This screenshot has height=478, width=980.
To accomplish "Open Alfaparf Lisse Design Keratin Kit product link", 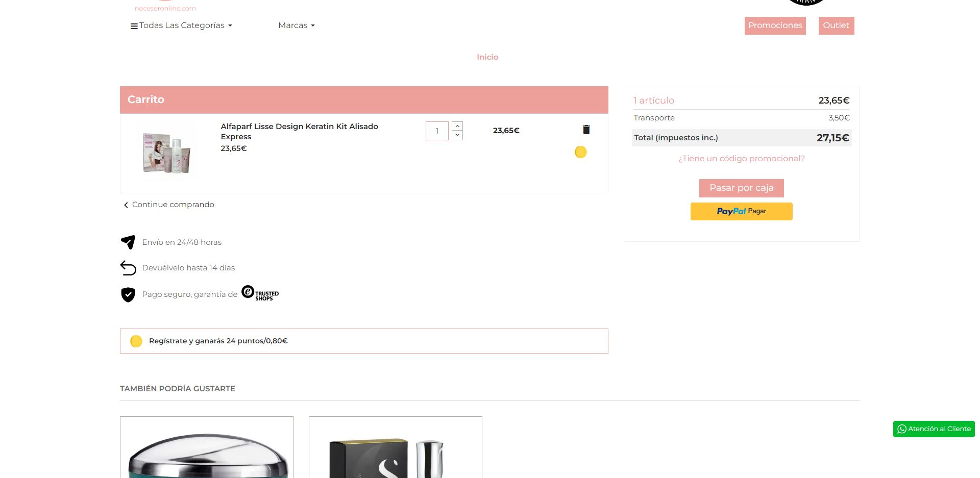I will (x=299, y=131).
